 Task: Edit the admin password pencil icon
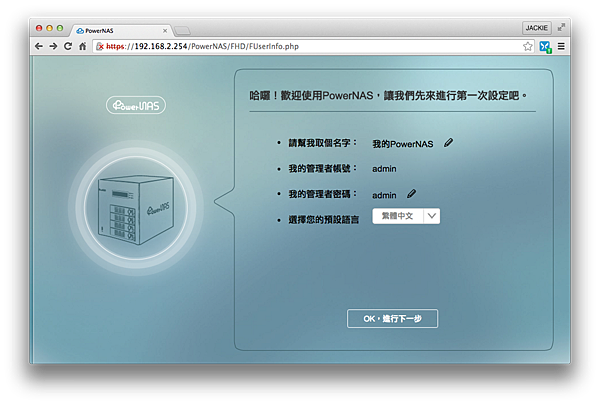click(x=411, y=194)
